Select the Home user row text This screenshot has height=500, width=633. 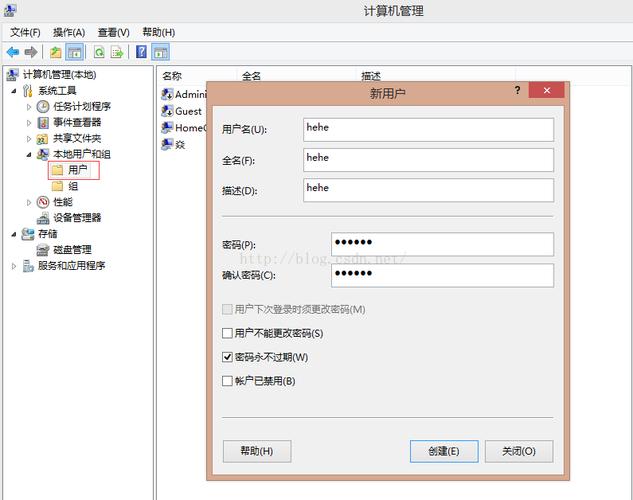click(x=190, y=128)
